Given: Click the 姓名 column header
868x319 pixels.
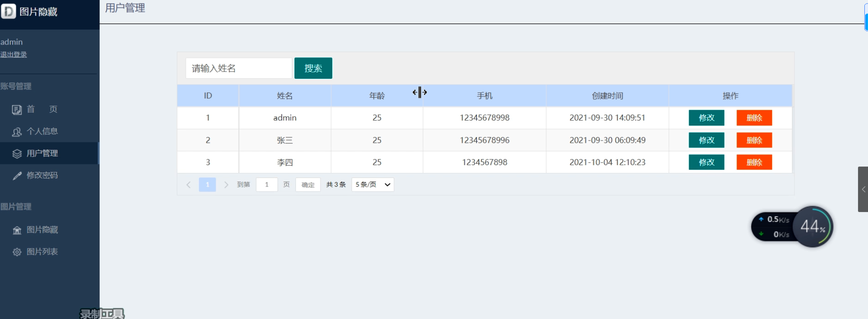Looking at the screenshot, I should tap(285, 96).
